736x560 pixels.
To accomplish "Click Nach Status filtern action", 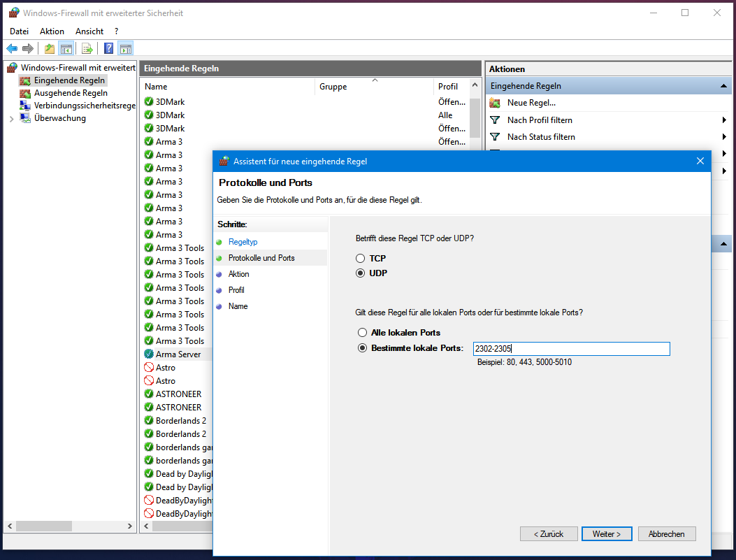I will (541, 137).
